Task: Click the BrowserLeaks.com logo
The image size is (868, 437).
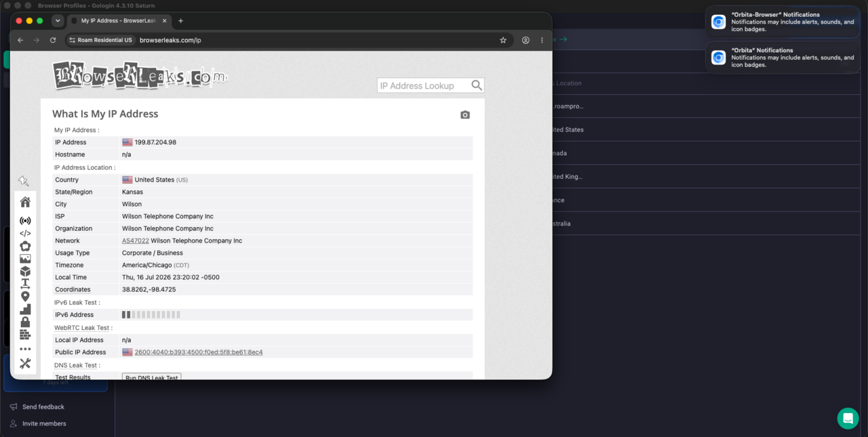Action: (x=140, y=75)
